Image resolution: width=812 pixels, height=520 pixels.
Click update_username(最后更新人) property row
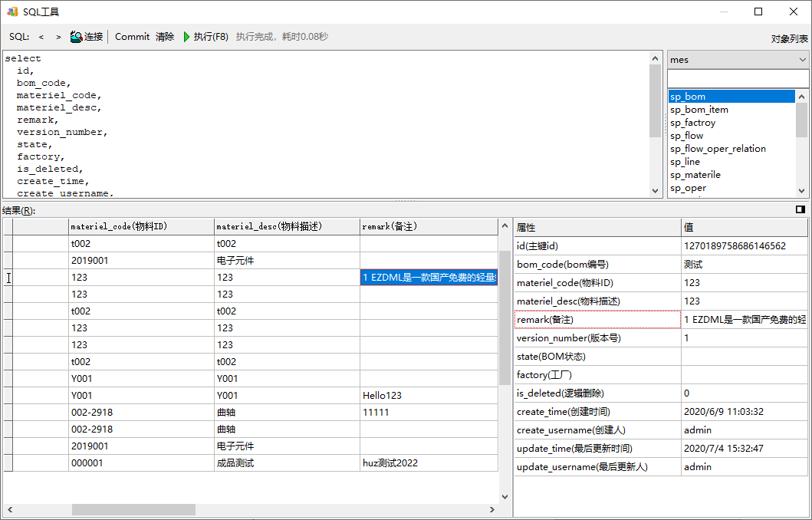[597, 466]
